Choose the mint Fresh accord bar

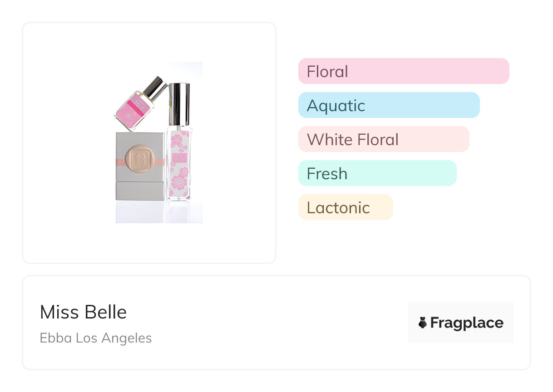coord(377,173)
